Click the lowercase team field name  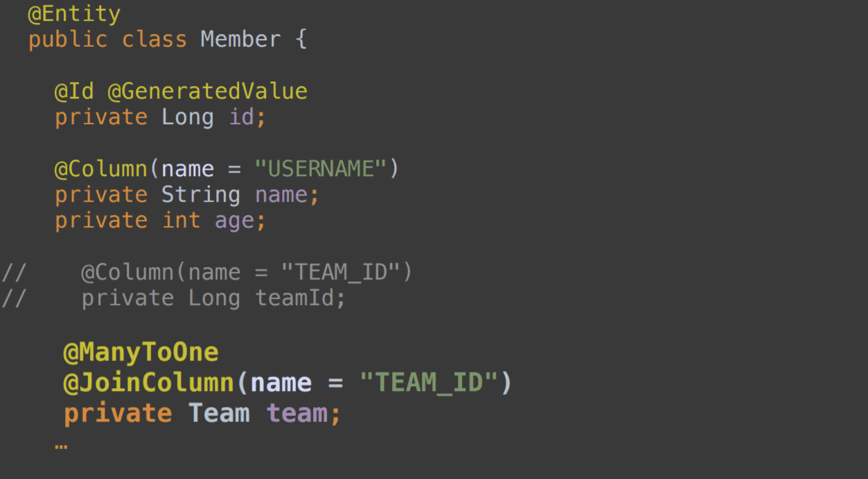(x=297, y=413)
